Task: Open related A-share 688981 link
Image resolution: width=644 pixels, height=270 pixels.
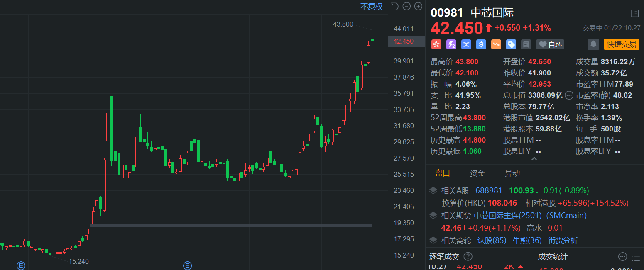Action: 489,191
